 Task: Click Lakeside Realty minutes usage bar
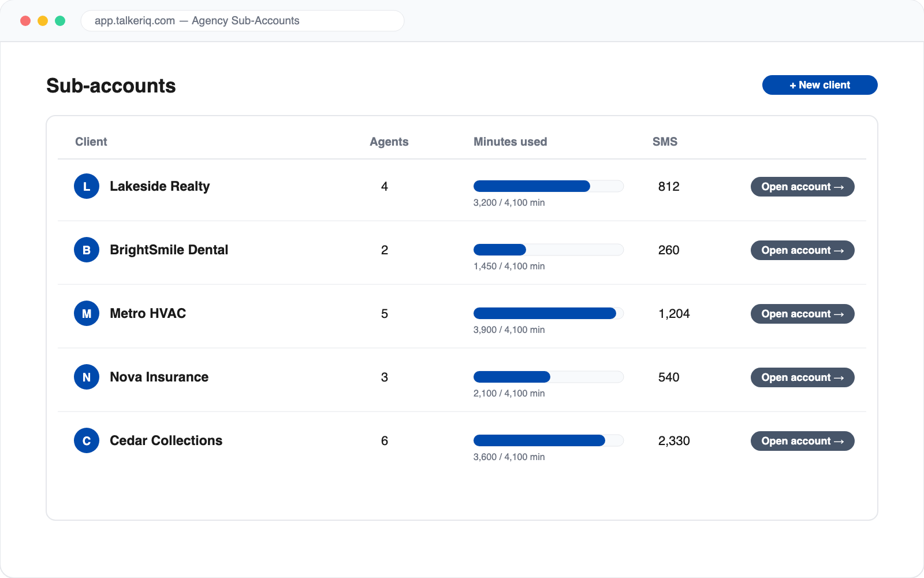click(549, 186)
